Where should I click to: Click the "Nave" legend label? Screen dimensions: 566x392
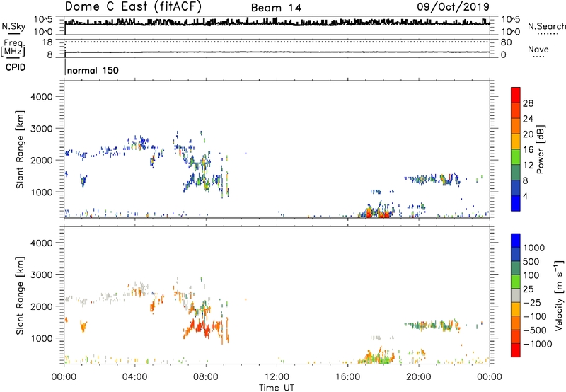click(x=538, y=49)
